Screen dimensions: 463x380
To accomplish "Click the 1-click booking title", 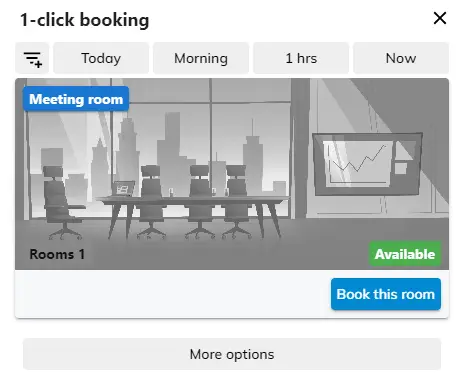I will 85,20.
